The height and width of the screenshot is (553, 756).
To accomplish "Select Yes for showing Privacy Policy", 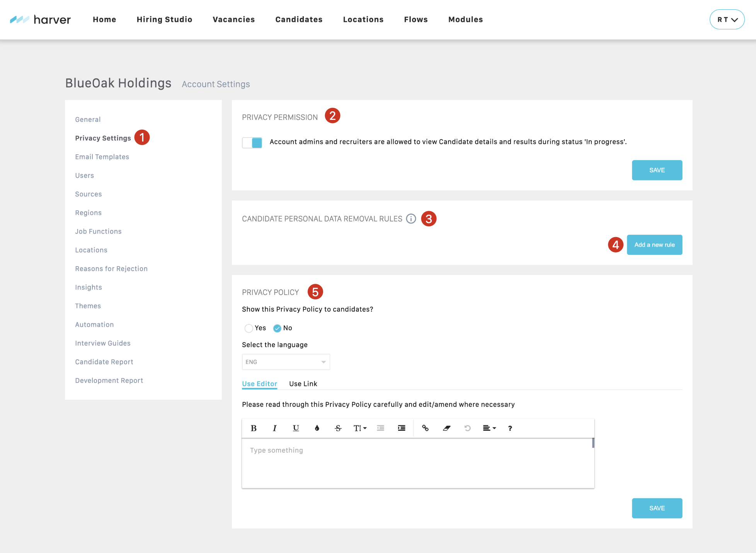I will [249, 328].
